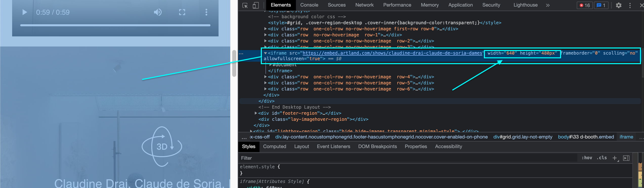Click the 3D view icon on the page
The image size is (644, 188).
162,147
